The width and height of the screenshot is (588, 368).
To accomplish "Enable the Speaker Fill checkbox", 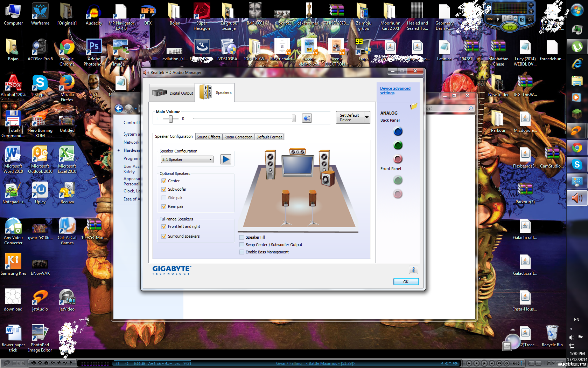I will (x=241, y=237).
